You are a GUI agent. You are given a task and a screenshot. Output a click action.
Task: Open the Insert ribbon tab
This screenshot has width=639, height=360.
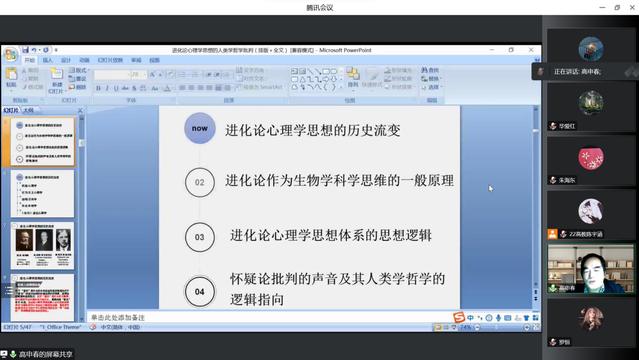(48, 60)
